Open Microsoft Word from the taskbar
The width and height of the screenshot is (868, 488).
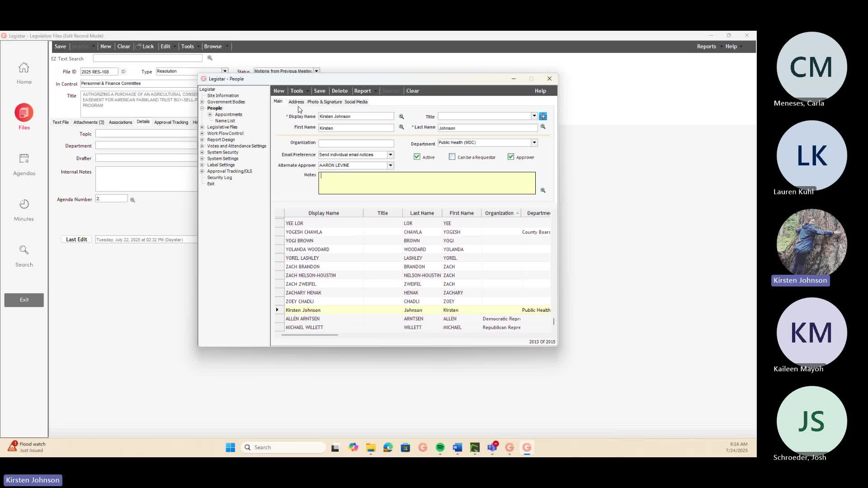tap(457, 447)
